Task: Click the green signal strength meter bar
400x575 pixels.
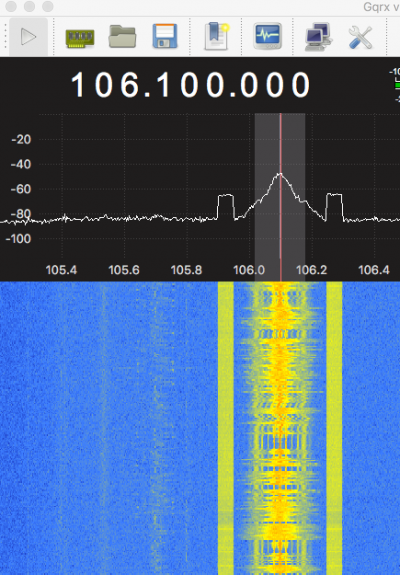Action: click(397, 85)
